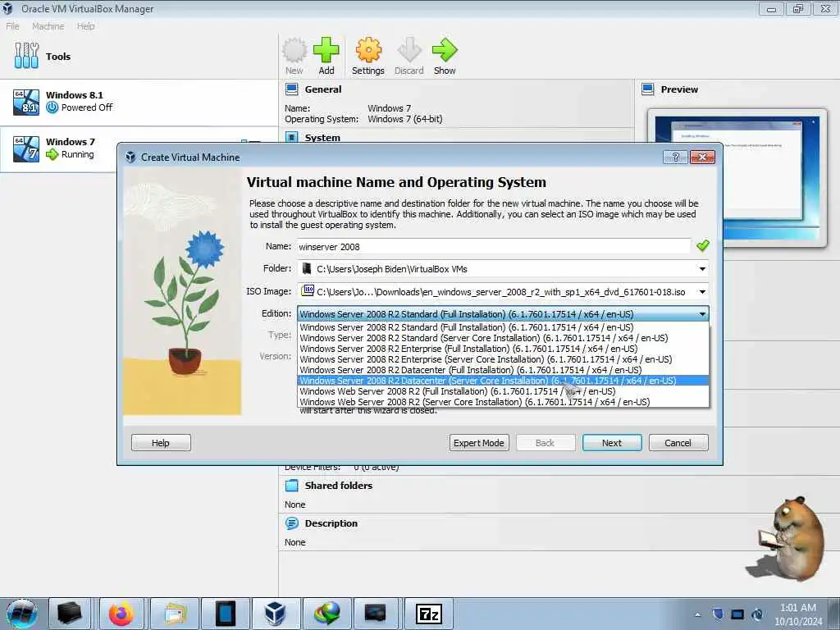Click the Windows Start orb

point(21,614)
